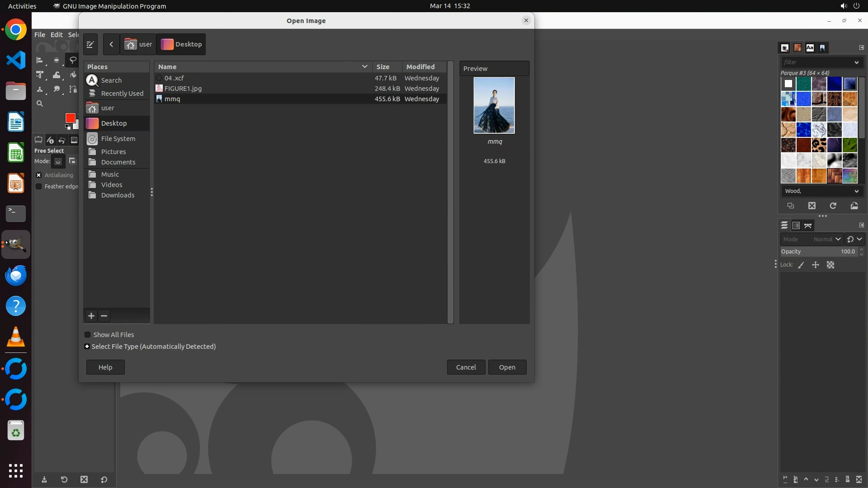
Task: Toggle the Antialiasing checkbox
Action: [x=39, y=175]
